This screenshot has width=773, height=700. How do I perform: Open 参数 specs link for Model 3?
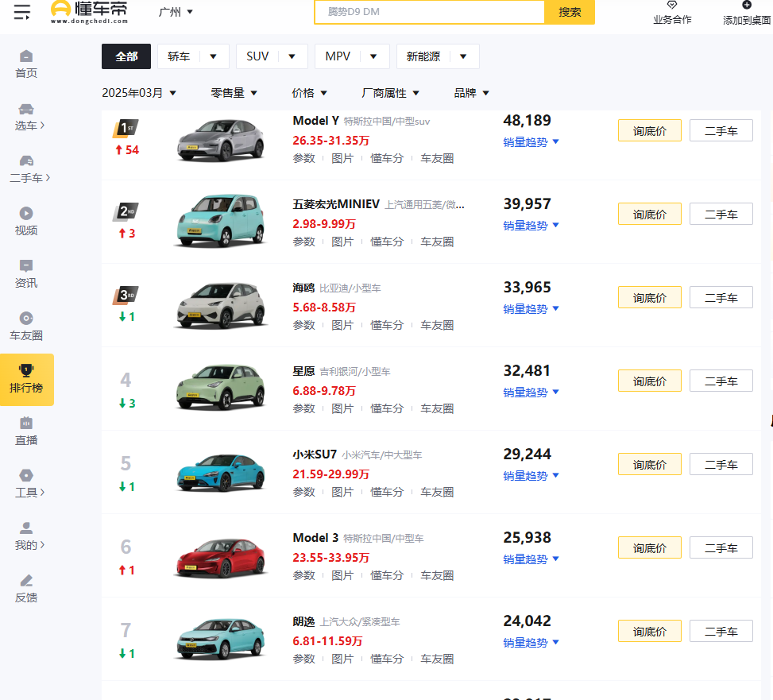coord(303,575)
